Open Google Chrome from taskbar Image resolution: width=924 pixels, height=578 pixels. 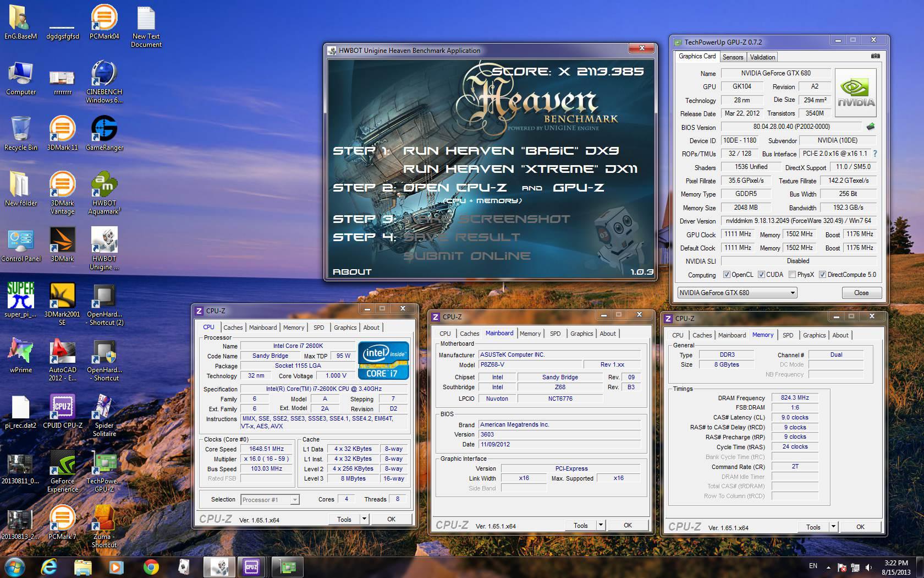(151, 566)
